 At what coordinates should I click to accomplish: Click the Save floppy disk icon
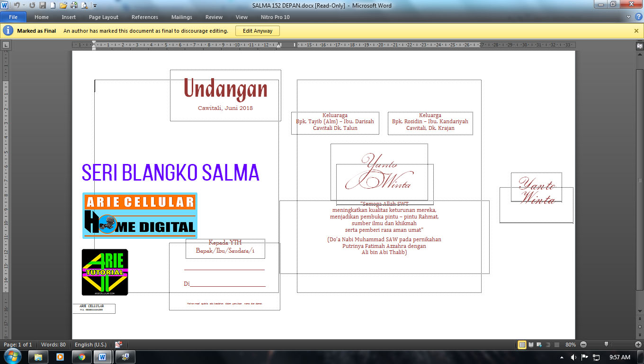pos(43,5)
